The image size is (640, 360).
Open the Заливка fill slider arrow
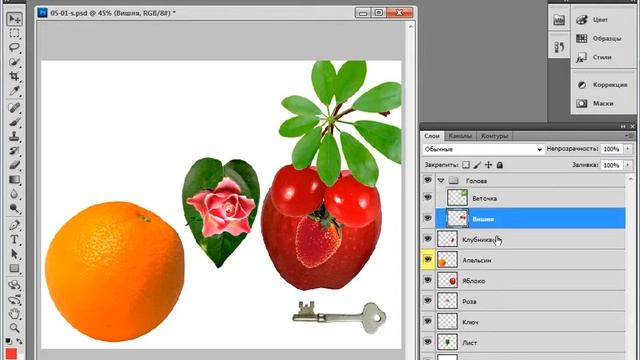[x=628, y=165]
